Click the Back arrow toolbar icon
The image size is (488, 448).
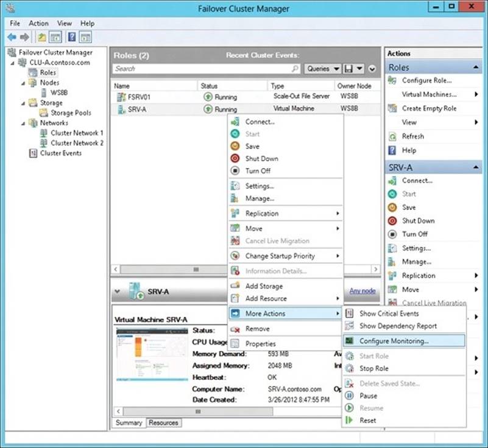click(12, 37)
